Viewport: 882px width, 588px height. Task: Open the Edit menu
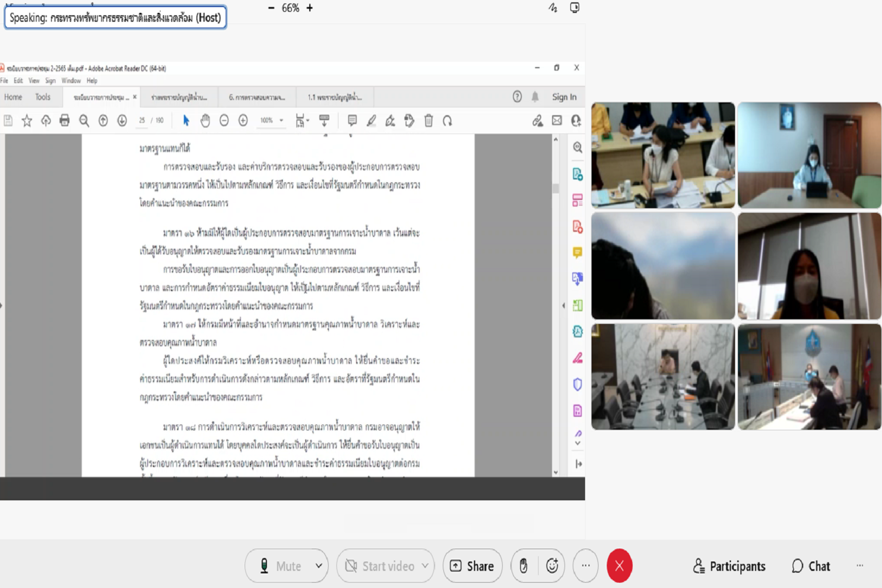(x=18, y=81)
